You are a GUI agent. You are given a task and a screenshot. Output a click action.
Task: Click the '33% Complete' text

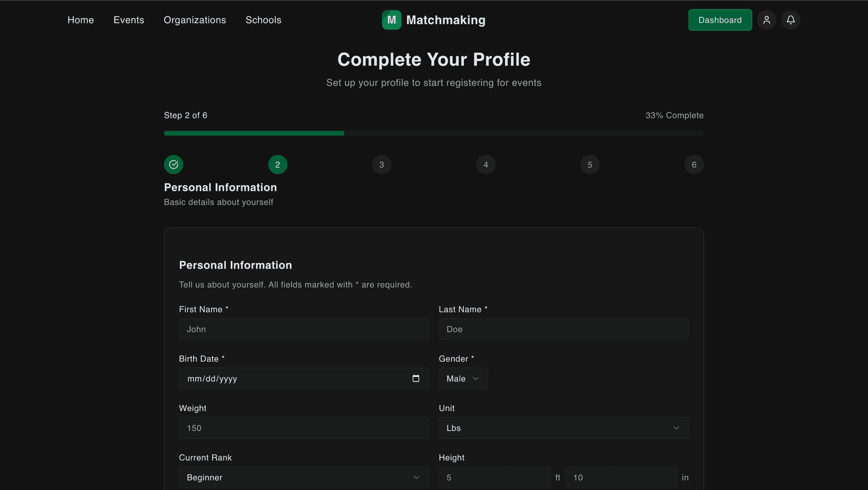click(675, 115)
